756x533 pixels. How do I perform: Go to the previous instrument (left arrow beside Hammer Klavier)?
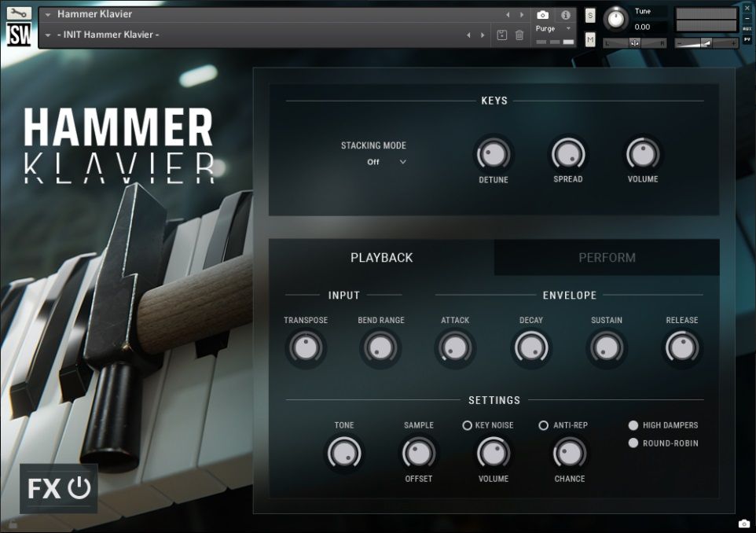508,15
